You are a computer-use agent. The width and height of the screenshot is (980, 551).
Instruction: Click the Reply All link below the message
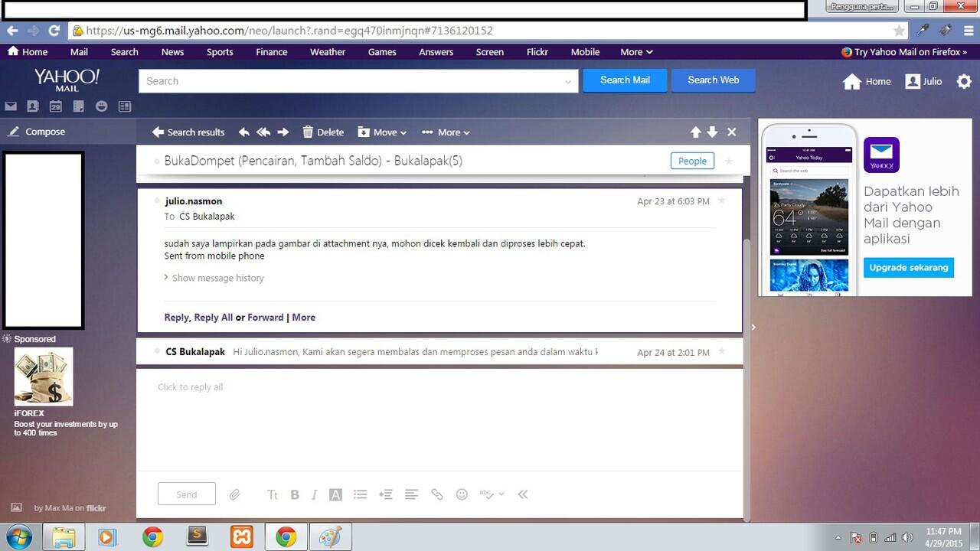[x=214, y=317]
